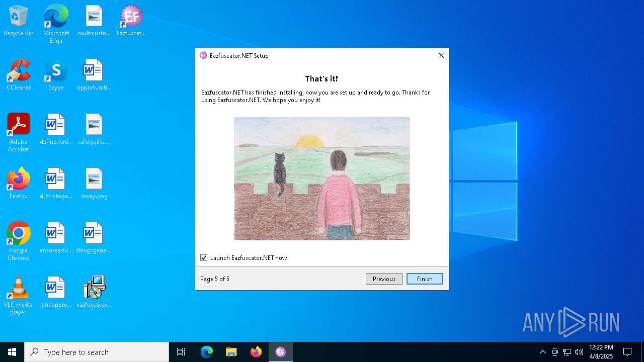Open the taskbar clock showing 12:22 PM
Viewport: 644px width, 362px height.
click(601, 352)
